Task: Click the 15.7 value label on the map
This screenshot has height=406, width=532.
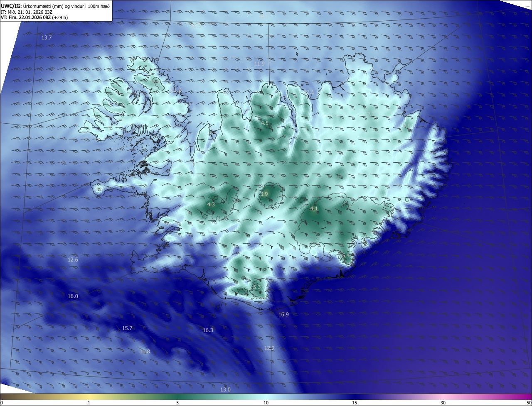Action: (127, 328)
